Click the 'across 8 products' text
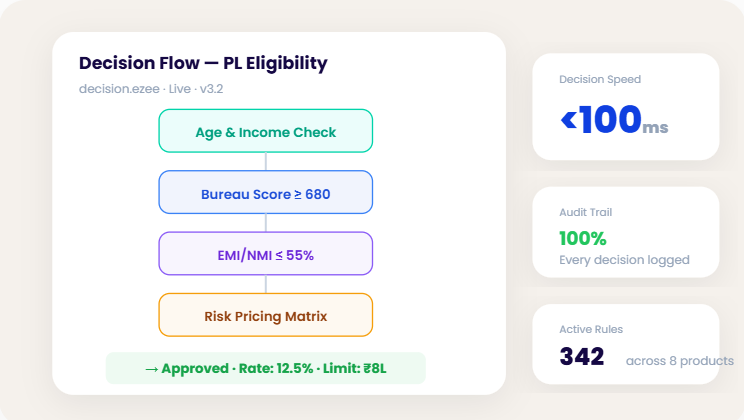Screen dimensions: 744x420 [680, 360]
